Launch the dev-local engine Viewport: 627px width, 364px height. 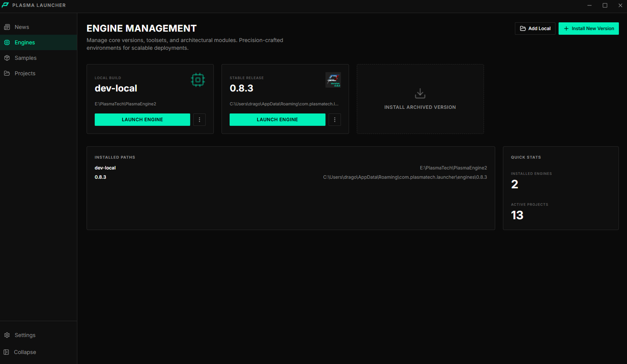tap(142, 120)
